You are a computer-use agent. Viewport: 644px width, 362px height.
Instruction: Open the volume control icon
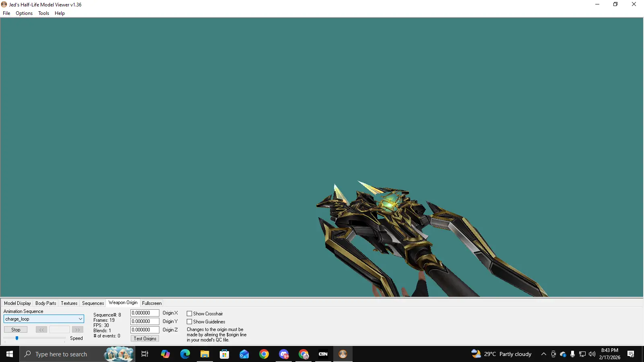592,354
